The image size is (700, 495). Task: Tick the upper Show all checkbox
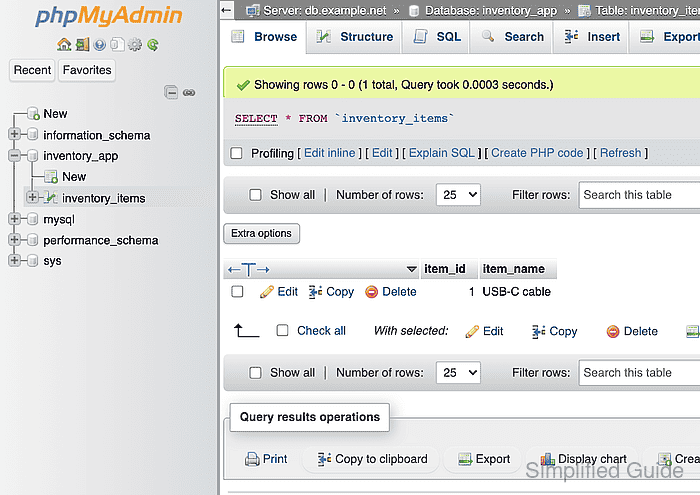tap(255, 195)
